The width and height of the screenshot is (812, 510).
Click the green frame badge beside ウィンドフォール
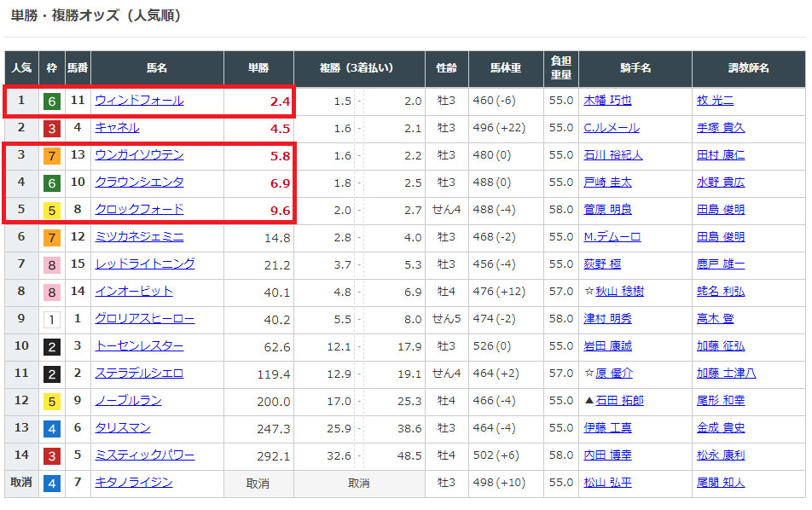pos(52,101)
